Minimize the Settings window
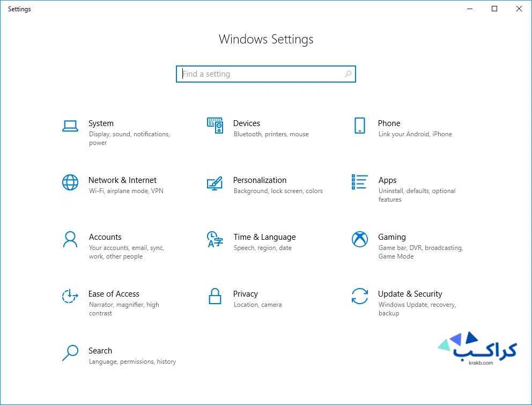This screenshot has width=532, height=405. click(x=470, y=9)
